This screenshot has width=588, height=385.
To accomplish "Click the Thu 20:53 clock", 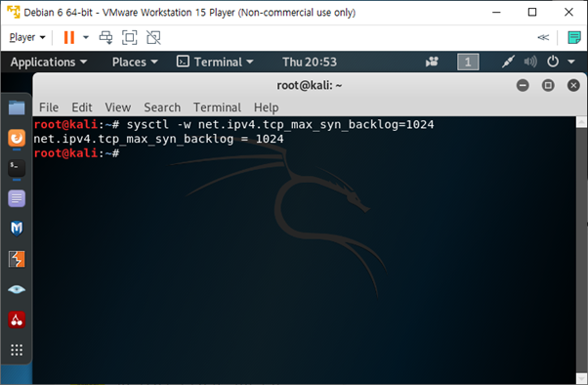I will 310,62.
